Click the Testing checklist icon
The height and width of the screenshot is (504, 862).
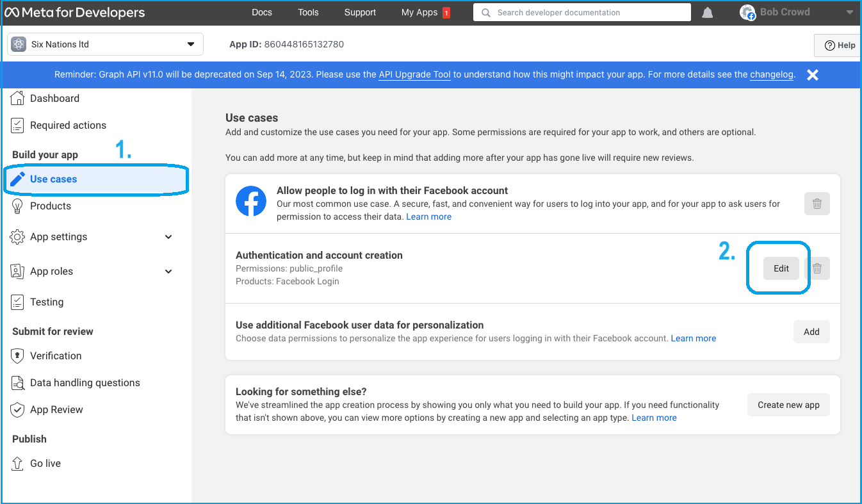tap(19, 302)
